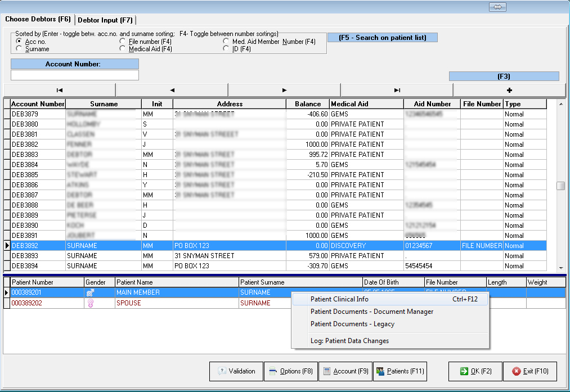Jump to last debtor record
Screen dimensions: 570x392
[397, 90]
